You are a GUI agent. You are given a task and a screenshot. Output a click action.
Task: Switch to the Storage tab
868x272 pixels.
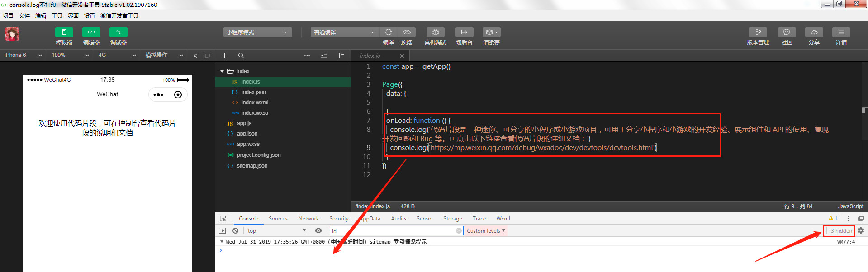(x=453, y=219)
